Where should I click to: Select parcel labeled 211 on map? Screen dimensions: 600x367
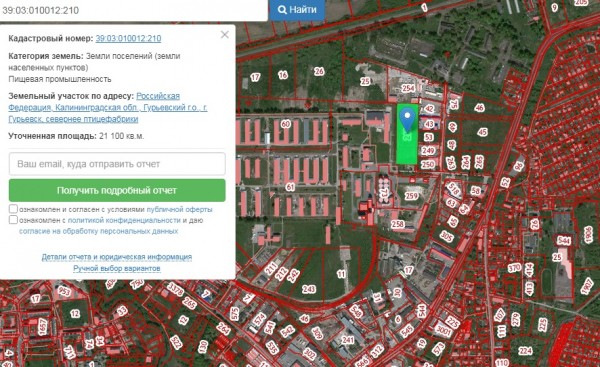[271, 269]
